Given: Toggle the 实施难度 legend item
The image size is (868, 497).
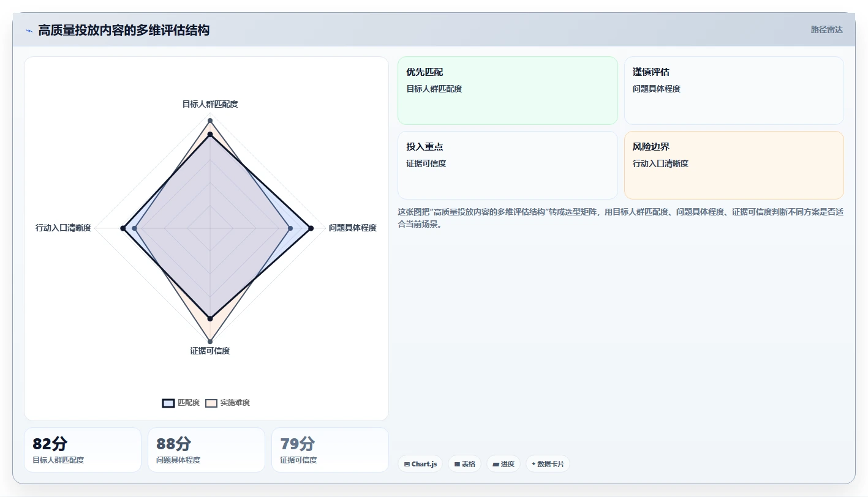Looking at the screenshot, I should coord(227,403).
